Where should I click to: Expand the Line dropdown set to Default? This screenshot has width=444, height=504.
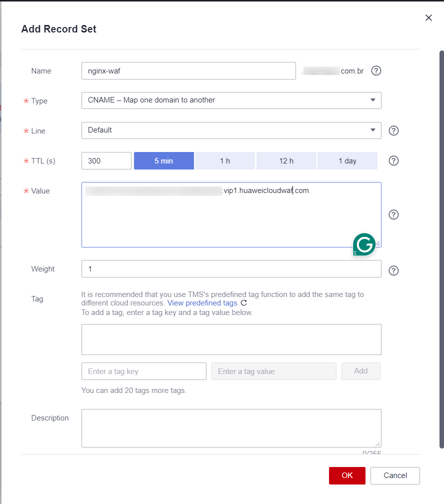[231, 130]
